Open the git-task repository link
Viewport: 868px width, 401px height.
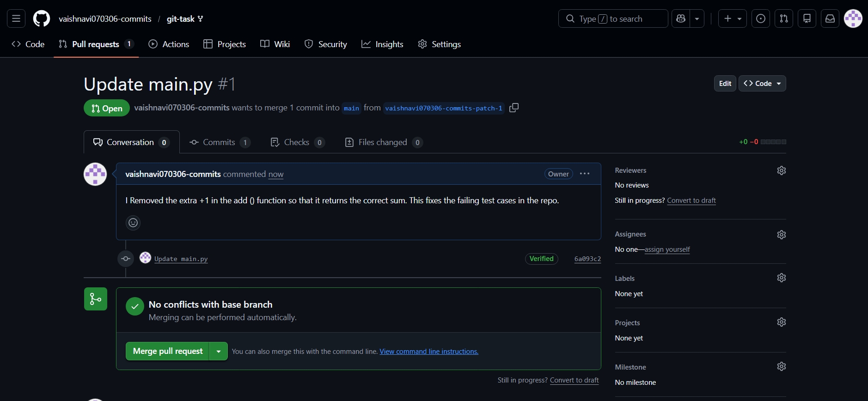click(181, 19)
